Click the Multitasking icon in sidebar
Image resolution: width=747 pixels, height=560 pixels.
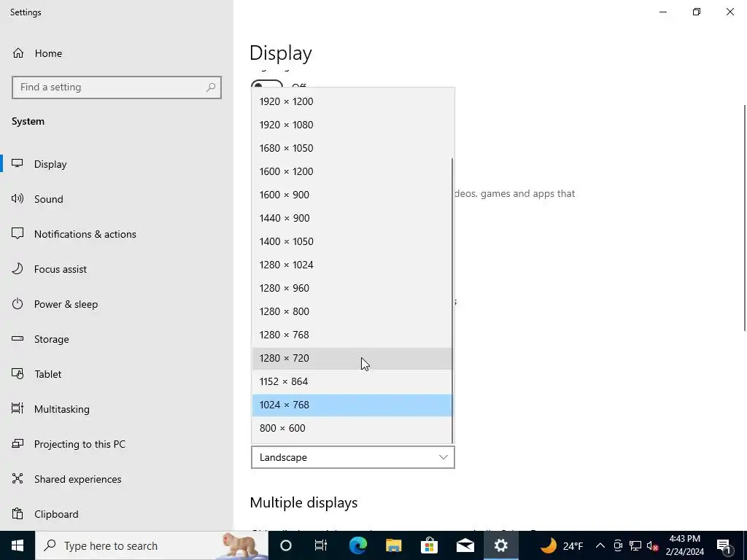(18, 408)
